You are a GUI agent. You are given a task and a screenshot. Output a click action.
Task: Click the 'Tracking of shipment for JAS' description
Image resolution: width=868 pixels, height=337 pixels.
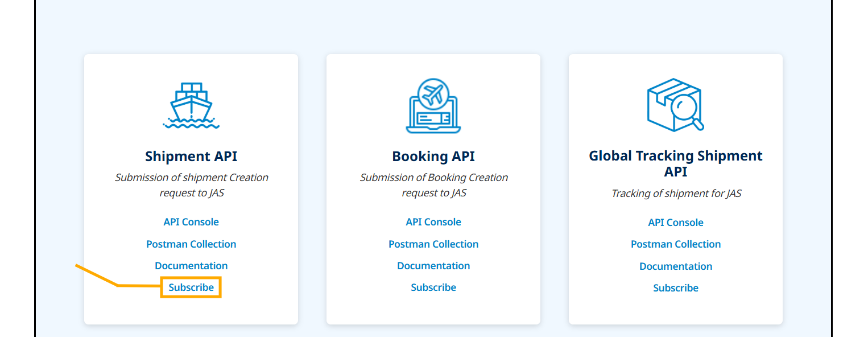click(x=676, y=194)
